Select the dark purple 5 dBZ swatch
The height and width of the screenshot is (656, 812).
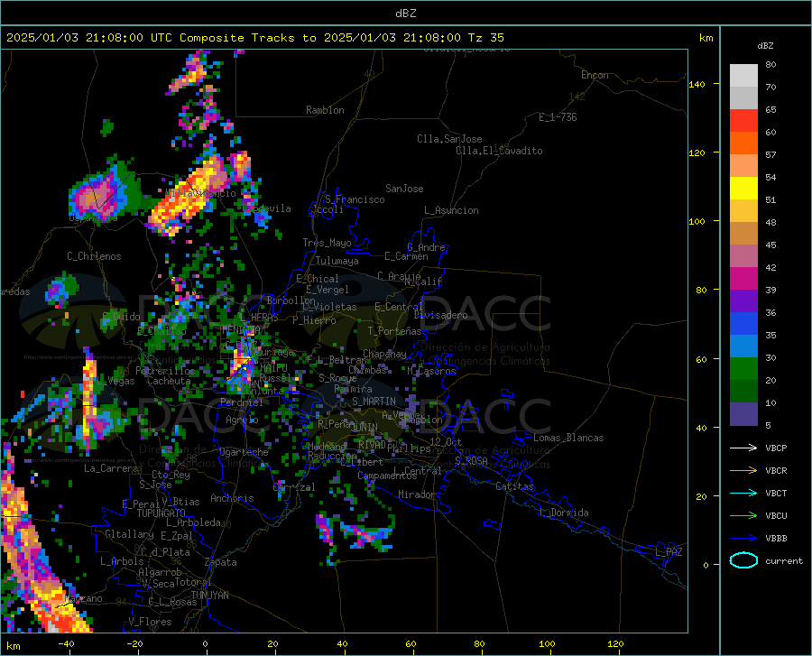coord(743,414)
